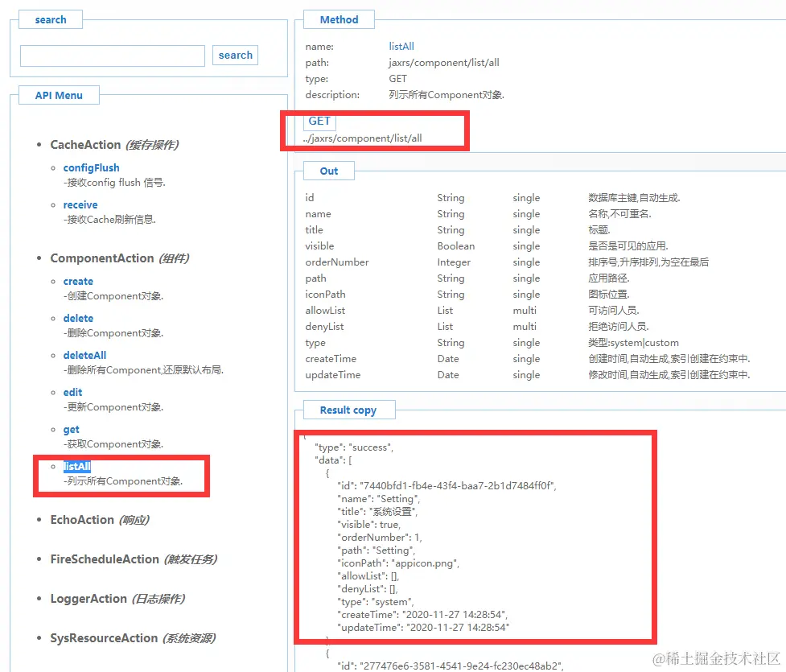The height and width of the screenshot is (672, 786).
Task: Click the visible field name in Out table
Action: point(319,246)
